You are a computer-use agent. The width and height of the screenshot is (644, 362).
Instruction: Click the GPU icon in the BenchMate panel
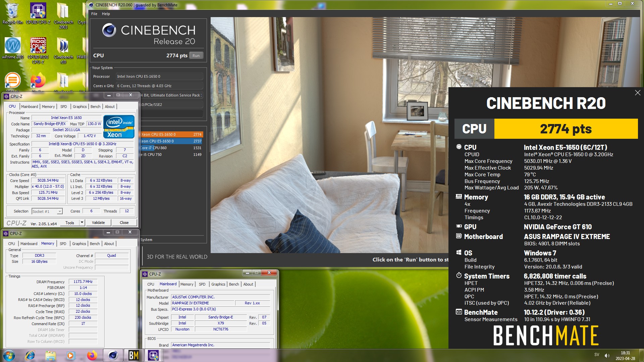[459, 226]
